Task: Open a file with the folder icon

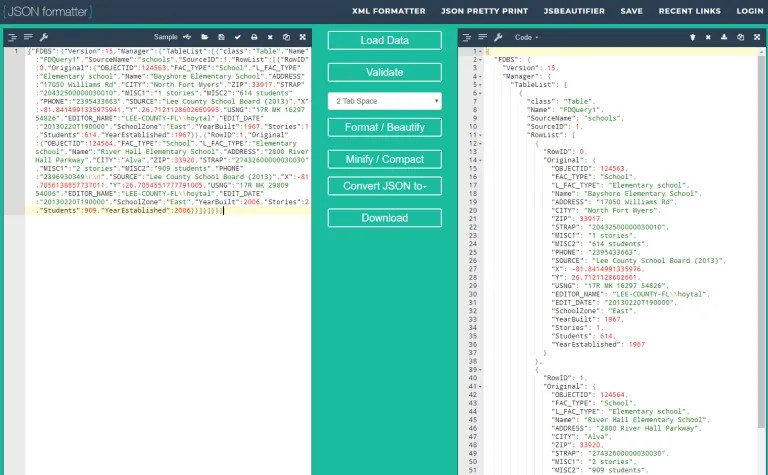Action: 204,37
